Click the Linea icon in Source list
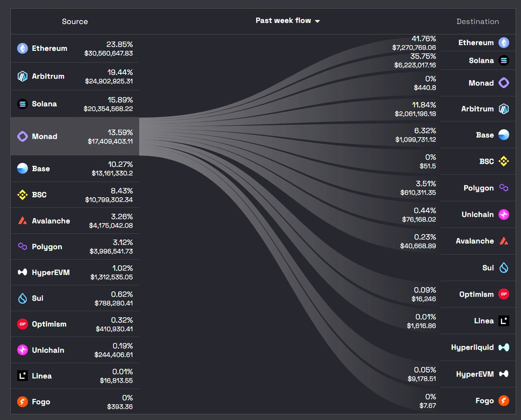The height and width of the screenshot is (420, 521). pos(23,376)
